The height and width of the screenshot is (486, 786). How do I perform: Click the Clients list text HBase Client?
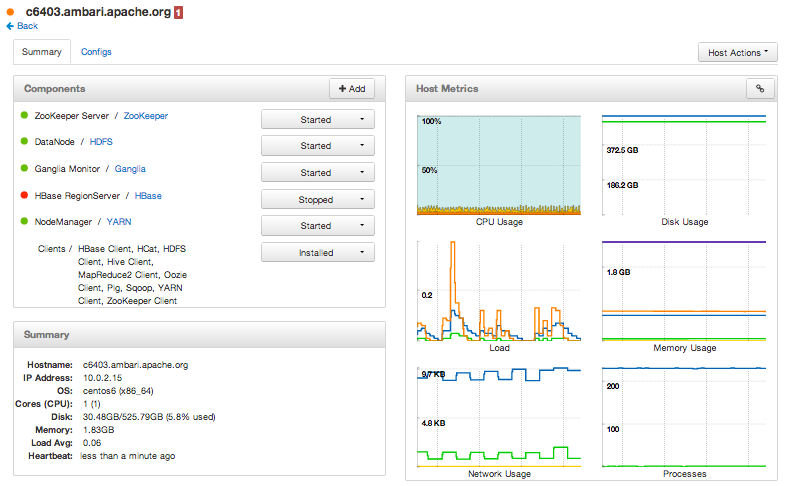click(105, 249)
